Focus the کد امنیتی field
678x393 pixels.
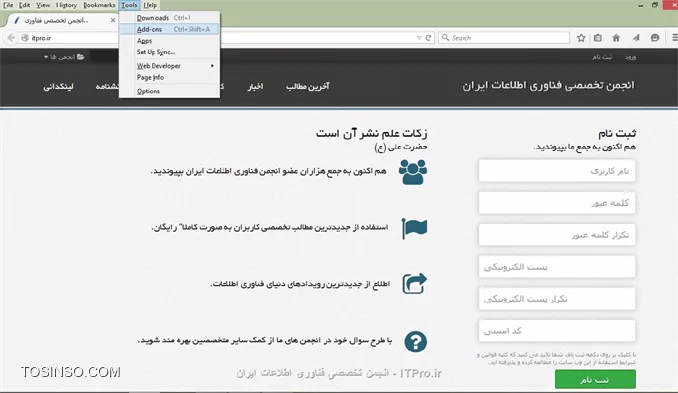(557, 331)
